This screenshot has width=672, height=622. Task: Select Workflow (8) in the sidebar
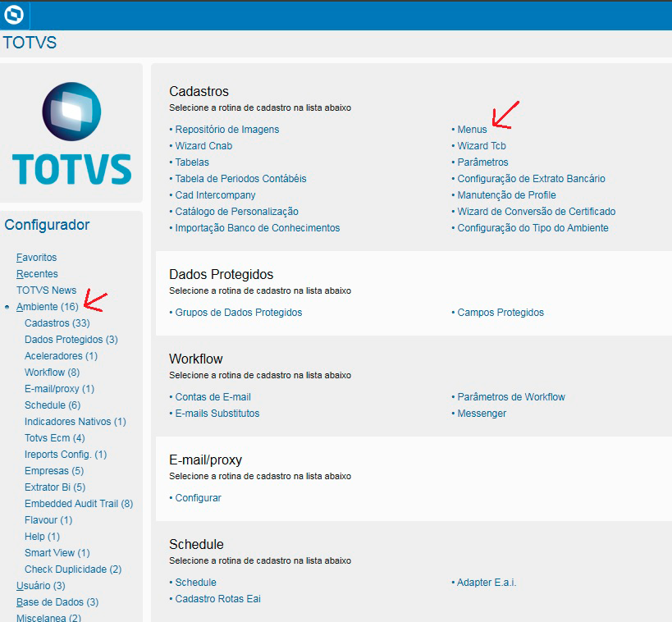(52, 372)
